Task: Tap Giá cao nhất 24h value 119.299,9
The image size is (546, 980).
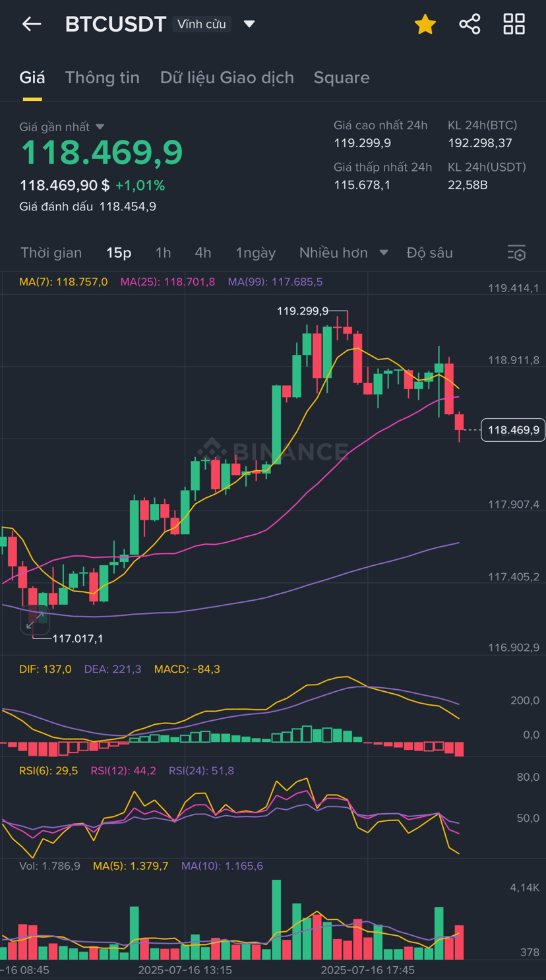Action: [362, 143]
